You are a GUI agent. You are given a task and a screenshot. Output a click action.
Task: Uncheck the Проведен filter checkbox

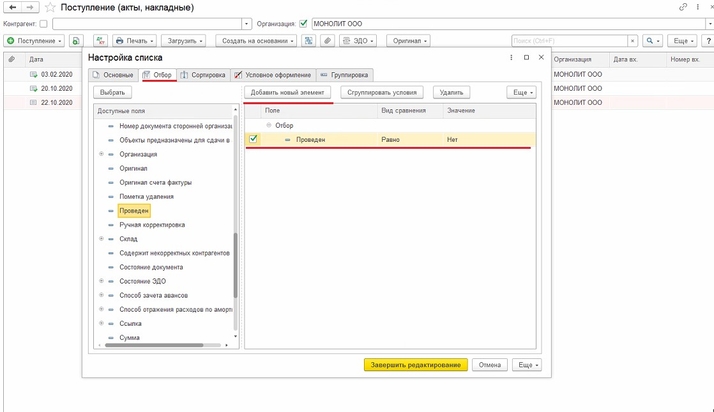point(254,139)
